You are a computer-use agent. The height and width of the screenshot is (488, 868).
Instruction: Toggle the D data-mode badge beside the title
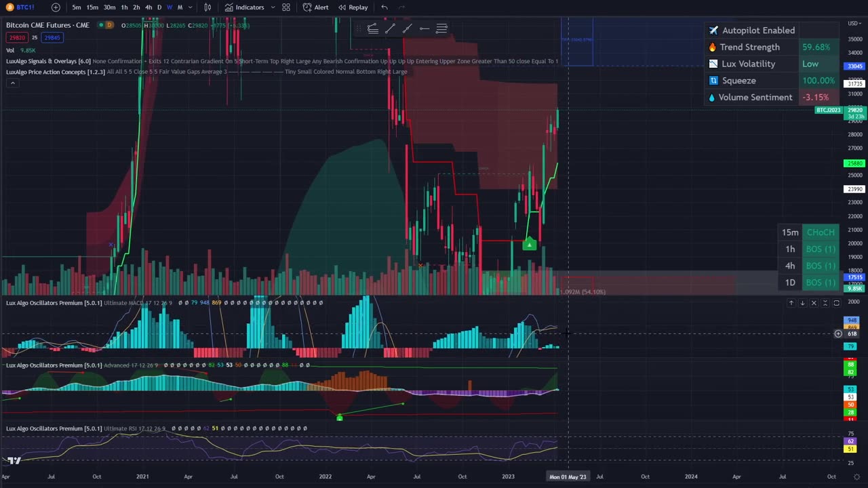[110, 25]
